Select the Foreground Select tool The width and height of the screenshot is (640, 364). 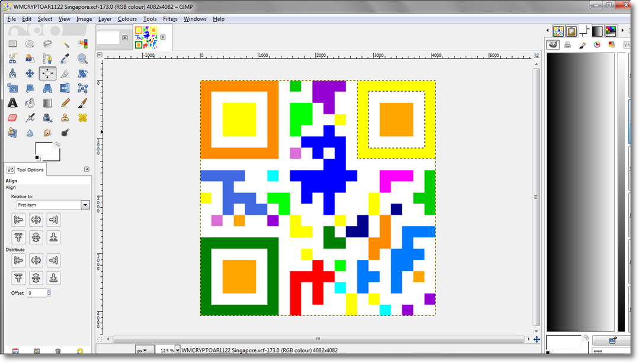30,59
